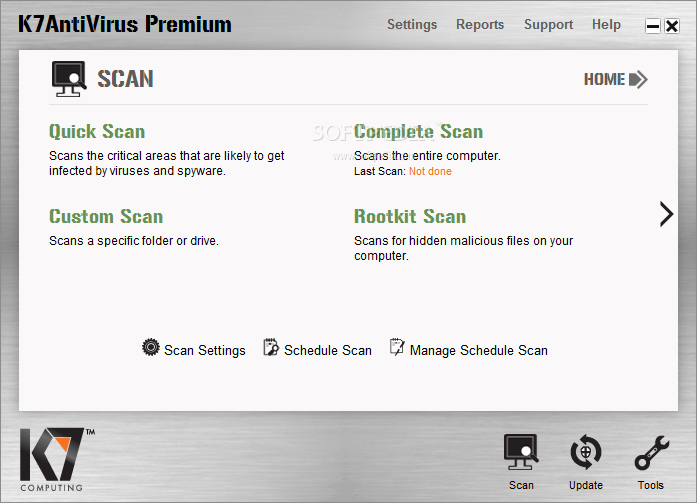Open the Settings menu
This screenshot has height=503, width=697.
click(x=412, y=24)
